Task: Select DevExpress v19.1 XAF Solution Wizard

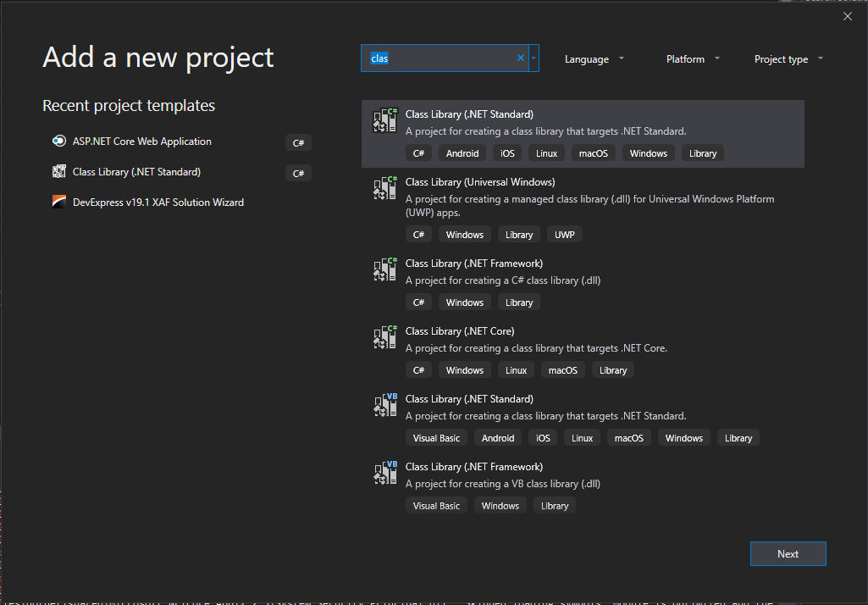Action: click(158, 203)
